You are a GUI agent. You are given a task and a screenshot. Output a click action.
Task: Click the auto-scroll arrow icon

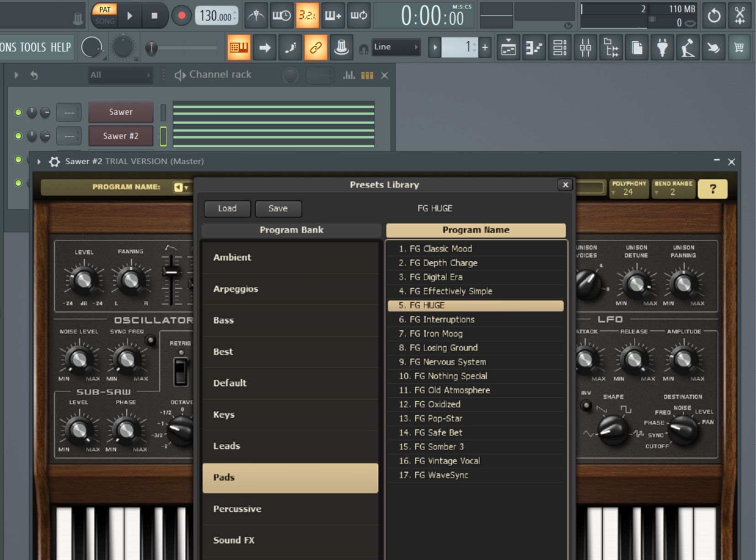pos(265,47)
